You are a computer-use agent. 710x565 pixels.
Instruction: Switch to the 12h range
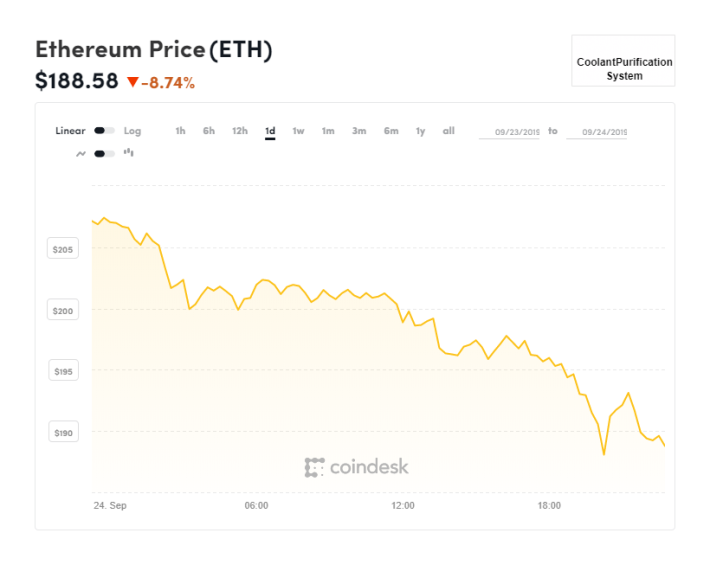pyautogui.click(x=240, y=131)
